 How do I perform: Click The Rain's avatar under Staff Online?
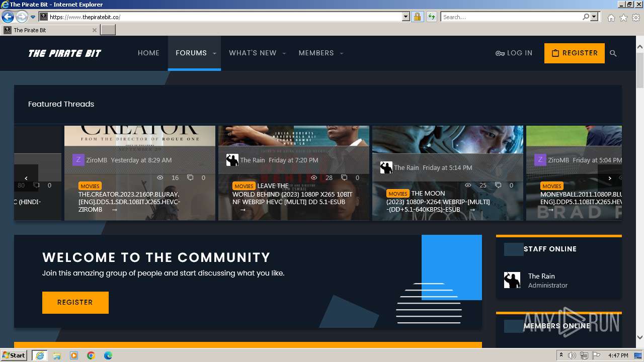pyautogui.click(x=512, y=280)
